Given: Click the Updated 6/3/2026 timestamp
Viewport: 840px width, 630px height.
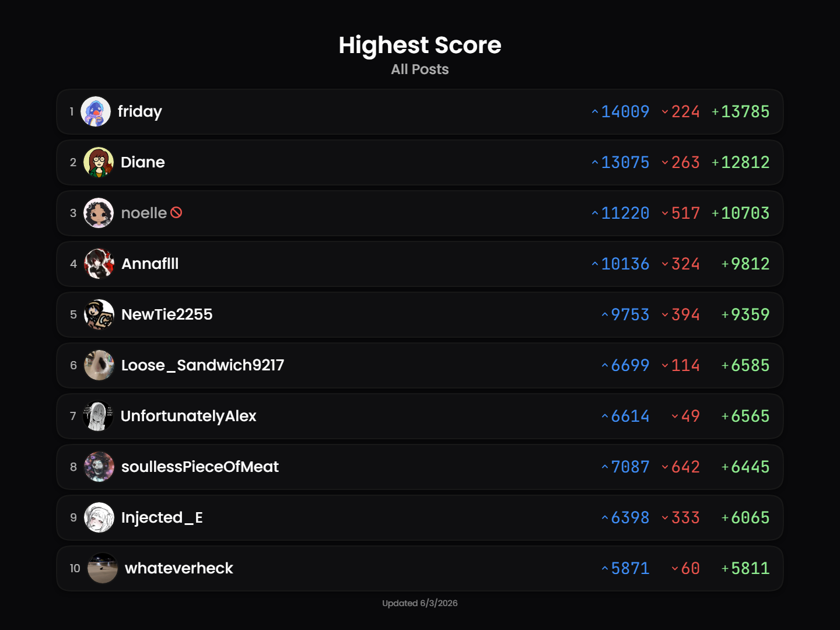Looking at the screenshot, I should click(x=420, y=603).
